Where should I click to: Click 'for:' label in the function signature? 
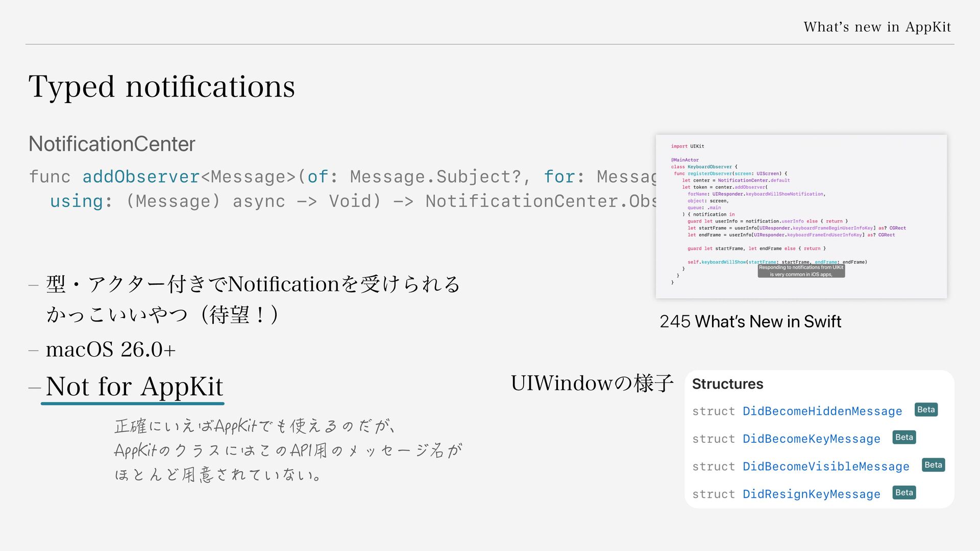(x=564, y=177)
